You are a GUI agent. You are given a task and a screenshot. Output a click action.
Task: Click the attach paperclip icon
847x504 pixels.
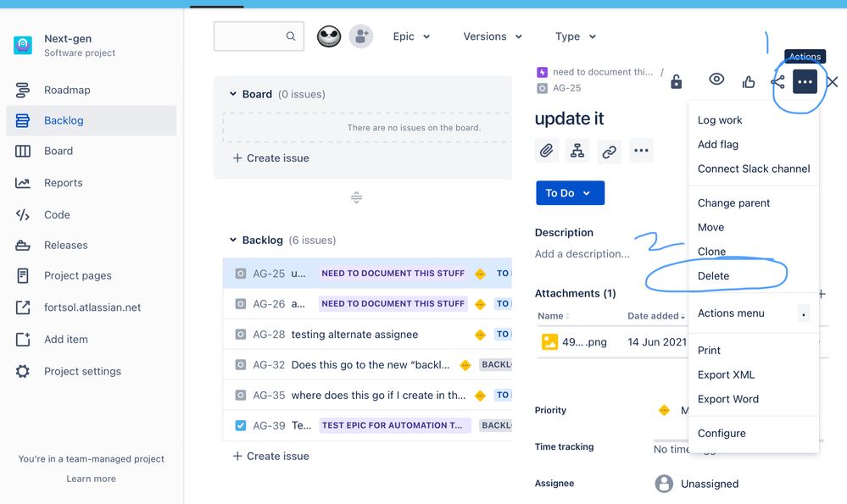click(547, 150)
